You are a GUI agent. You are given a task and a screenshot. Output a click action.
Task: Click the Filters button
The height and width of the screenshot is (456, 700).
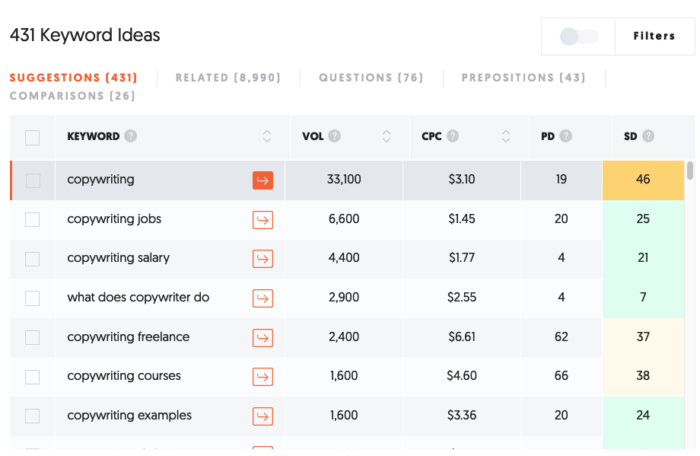point(654,36)
